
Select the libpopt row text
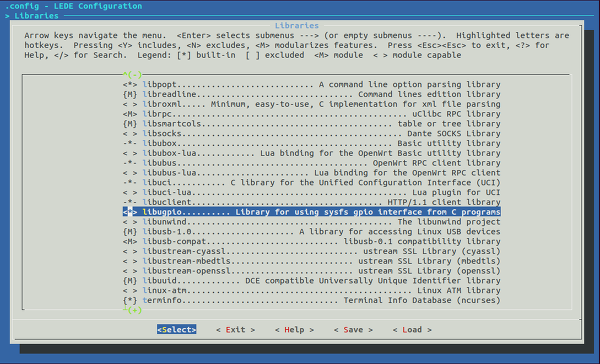point(321,85)
